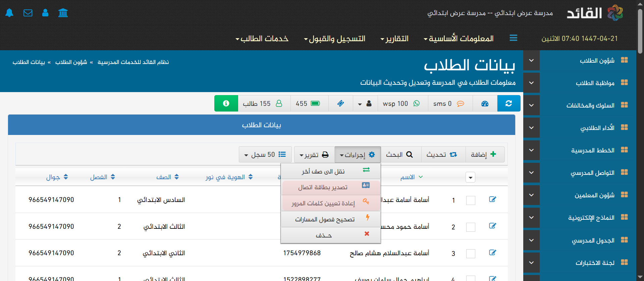Click the ticket tag icon

(340, 103)
